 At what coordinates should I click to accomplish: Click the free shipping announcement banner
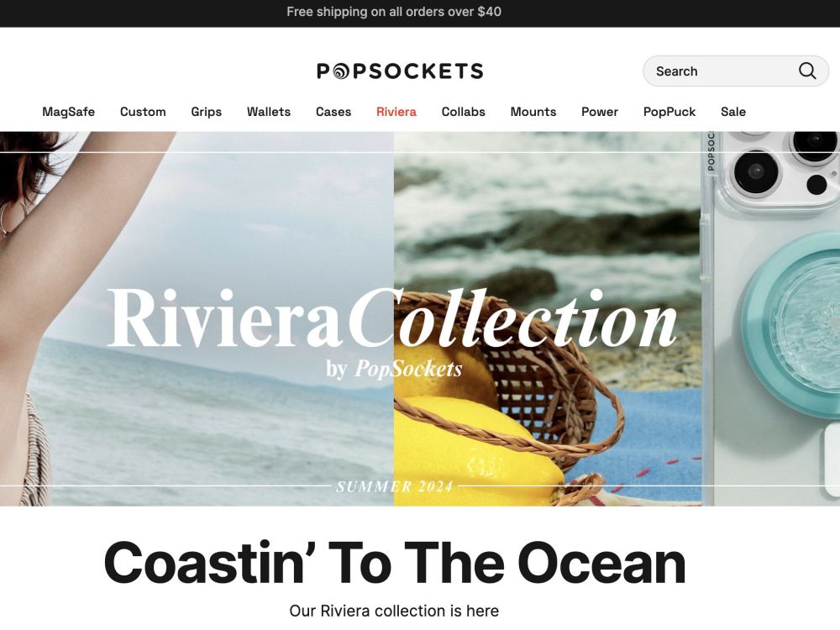394,12
